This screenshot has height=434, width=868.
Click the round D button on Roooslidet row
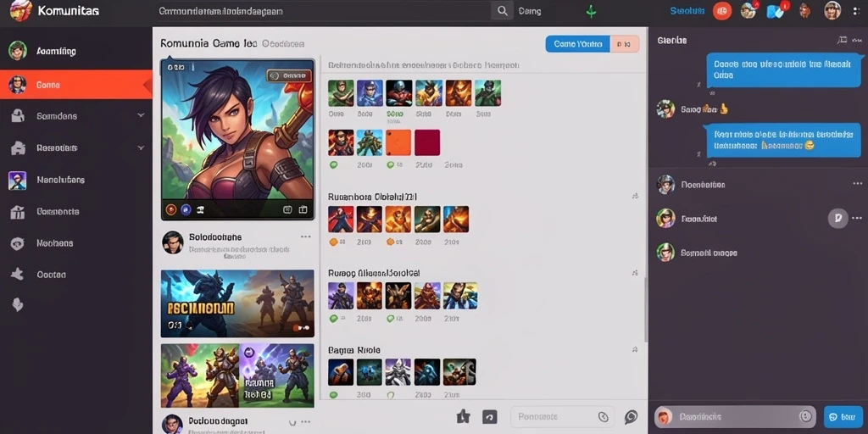click(838, 218)
